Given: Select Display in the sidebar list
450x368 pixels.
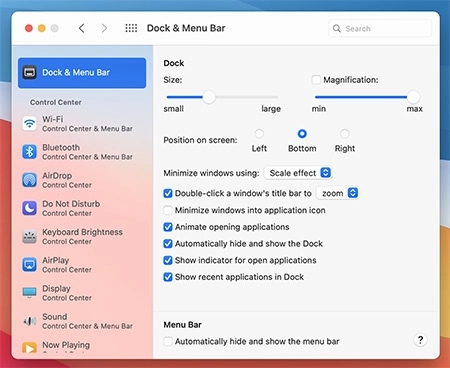Looking at the screenshot, I should point(82,293).
